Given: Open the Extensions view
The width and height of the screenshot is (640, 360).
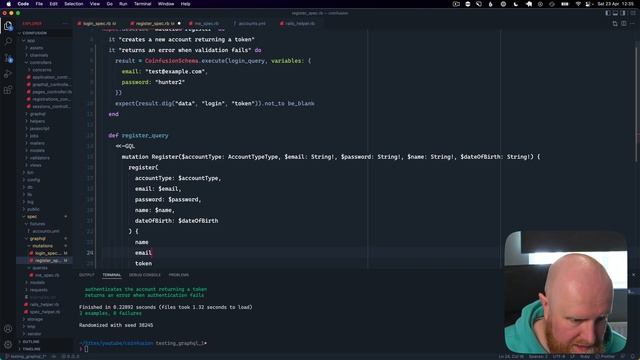Looking at the screenshot, I should tap(8, 90).
